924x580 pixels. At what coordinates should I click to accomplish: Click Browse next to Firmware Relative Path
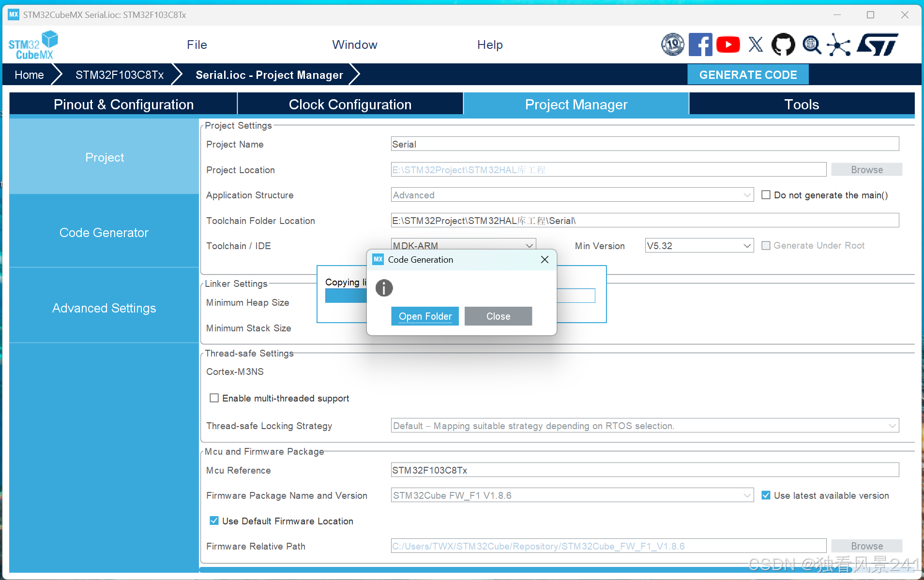(866, 546)
